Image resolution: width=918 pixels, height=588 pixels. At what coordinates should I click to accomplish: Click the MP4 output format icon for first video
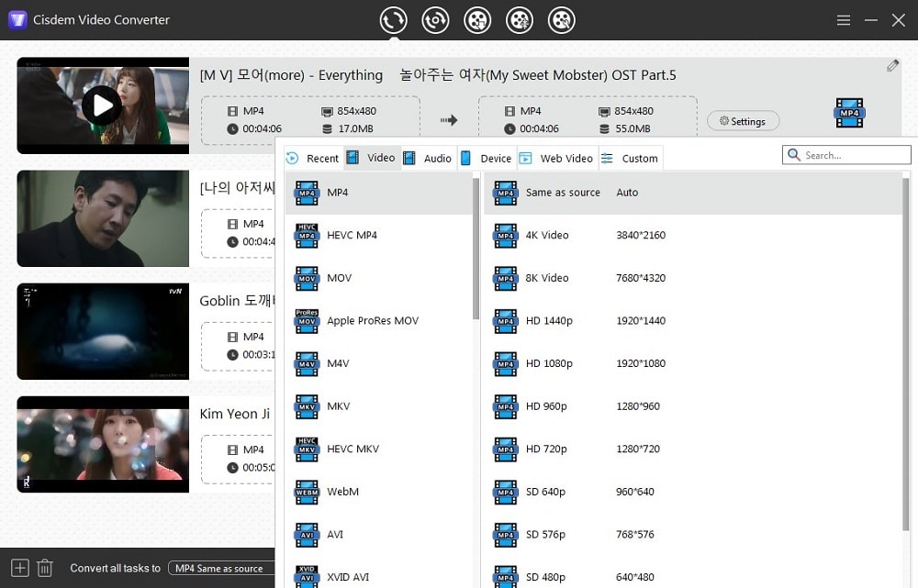pos(849,114)
